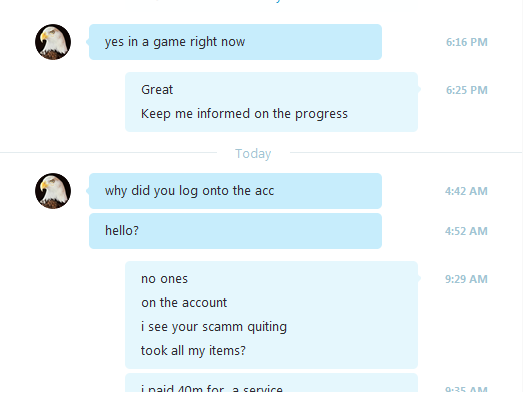Click the 9:29 AM timestamp

[466, 279]
